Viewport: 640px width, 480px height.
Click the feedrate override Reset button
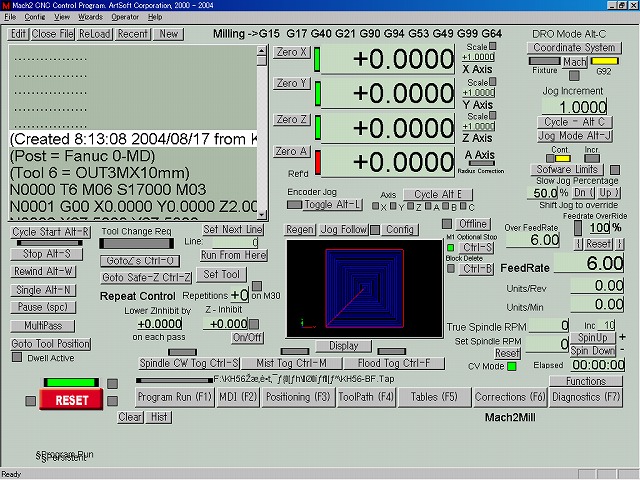point(598,244)
